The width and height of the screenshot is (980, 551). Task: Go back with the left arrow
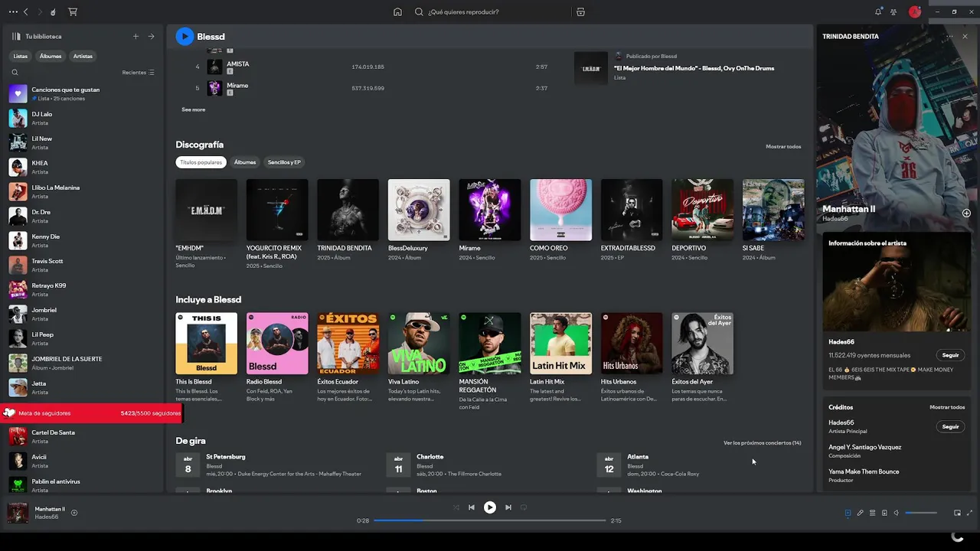(x=26, y=12)
